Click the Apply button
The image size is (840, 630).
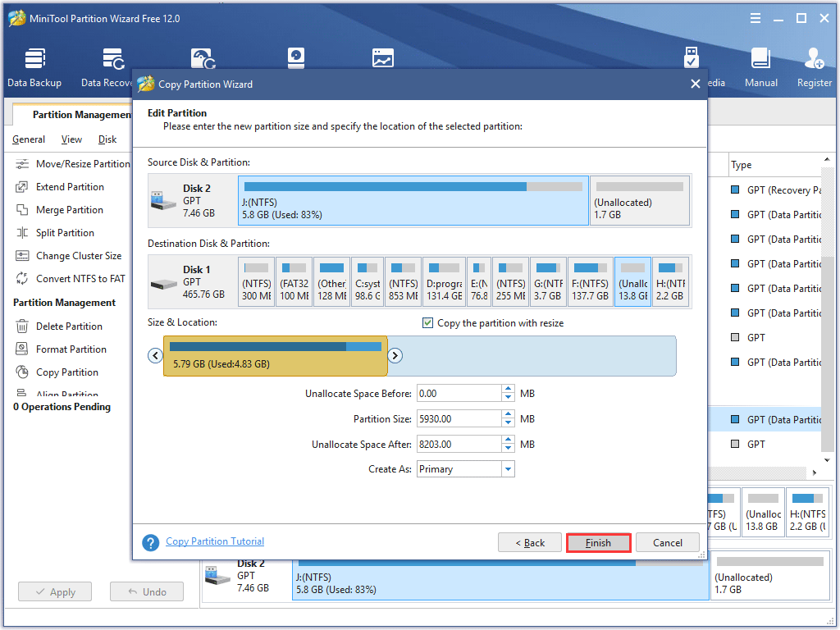coord(55,592)
